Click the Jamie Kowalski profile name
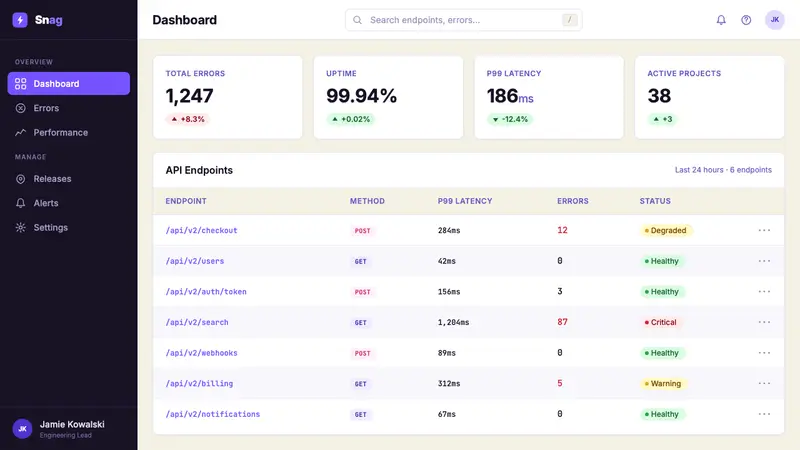 click(72, 424)
